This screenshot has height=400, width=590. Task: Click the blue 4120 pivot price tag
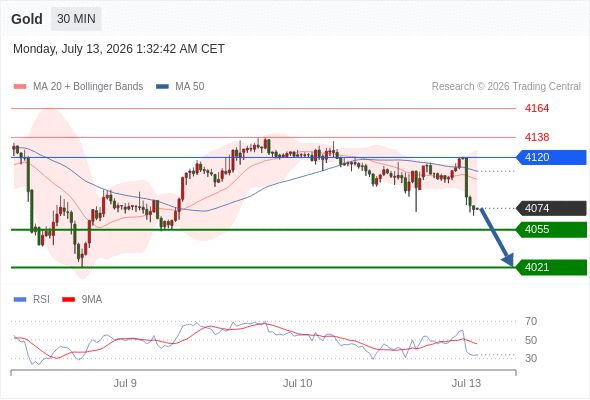(x=551, y=157)
